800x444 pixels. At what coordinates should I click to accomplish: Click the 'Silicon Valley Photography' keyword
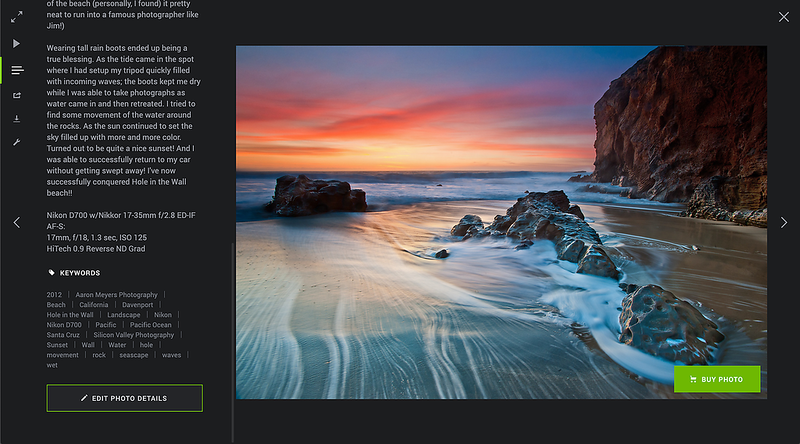(133, 335)
